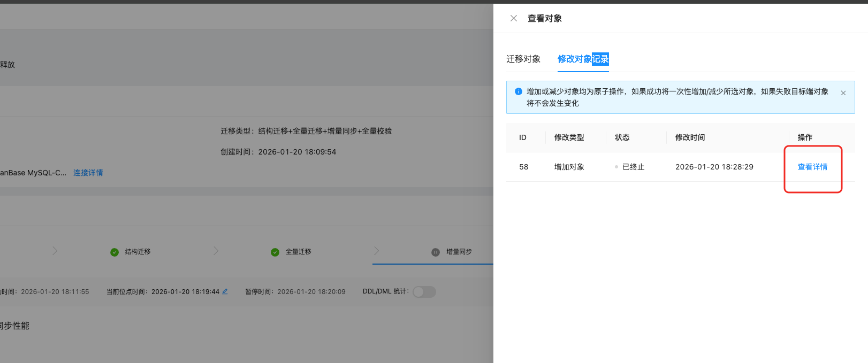
Task: Click the 释放 button
Action: coord(7,65)
